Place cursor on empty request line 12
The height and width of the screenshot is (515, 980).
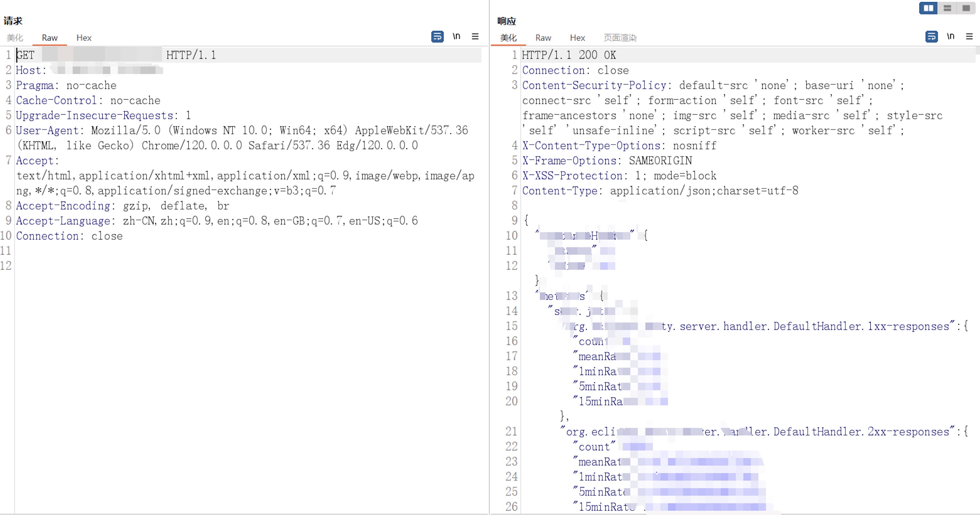pos(248,266)
